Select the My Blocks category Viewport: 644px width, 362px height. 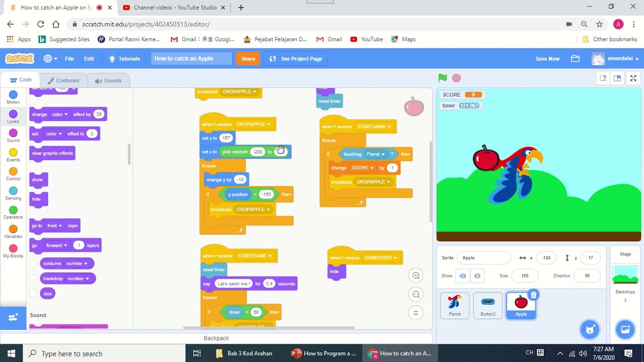[13, 251]
